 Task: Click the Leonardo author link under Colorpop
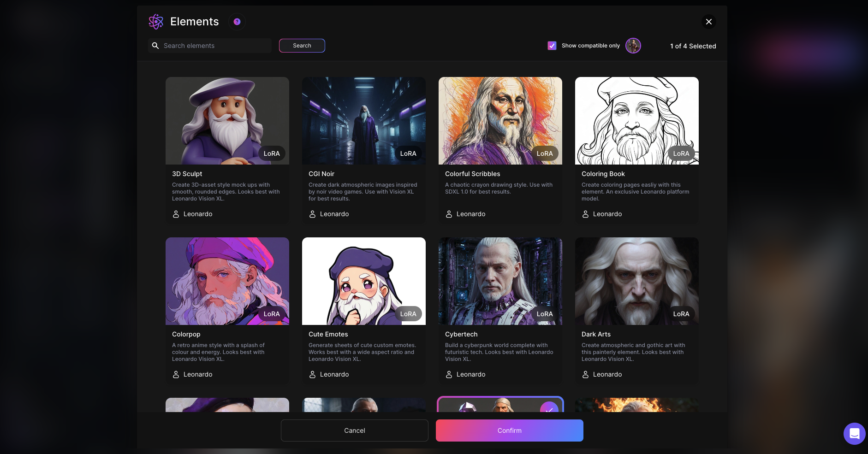pyautogui.click(x=197, y=374)
